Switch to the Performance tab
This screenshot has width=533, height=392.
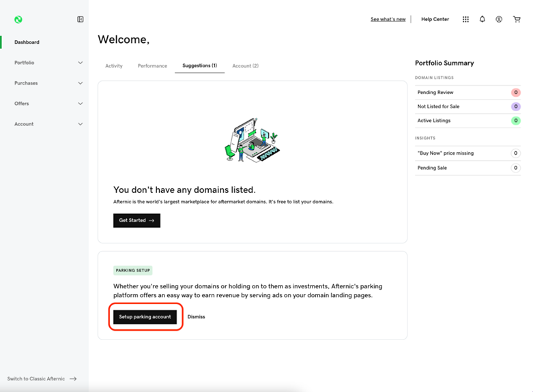[x=152, y=66]
